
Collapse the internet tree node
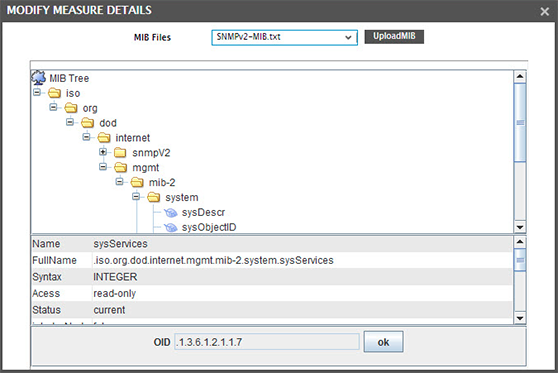click(86, 137)
